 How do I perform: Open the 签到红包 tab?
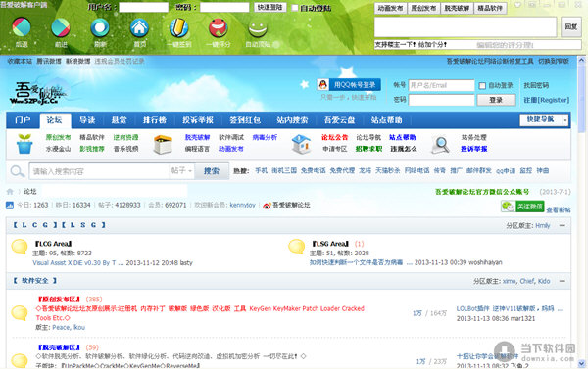(245, 120)
